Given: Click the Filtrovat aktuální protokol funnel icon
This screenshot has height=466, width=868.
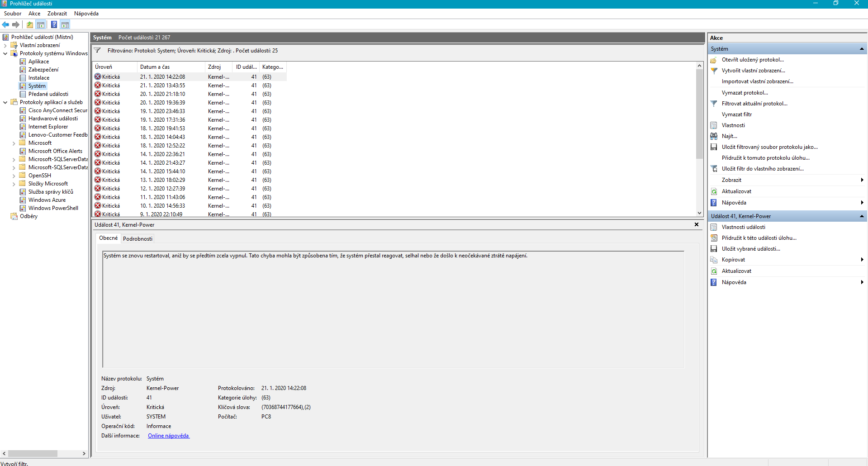Looking at the screenshot, I should (x=714, y=104).
